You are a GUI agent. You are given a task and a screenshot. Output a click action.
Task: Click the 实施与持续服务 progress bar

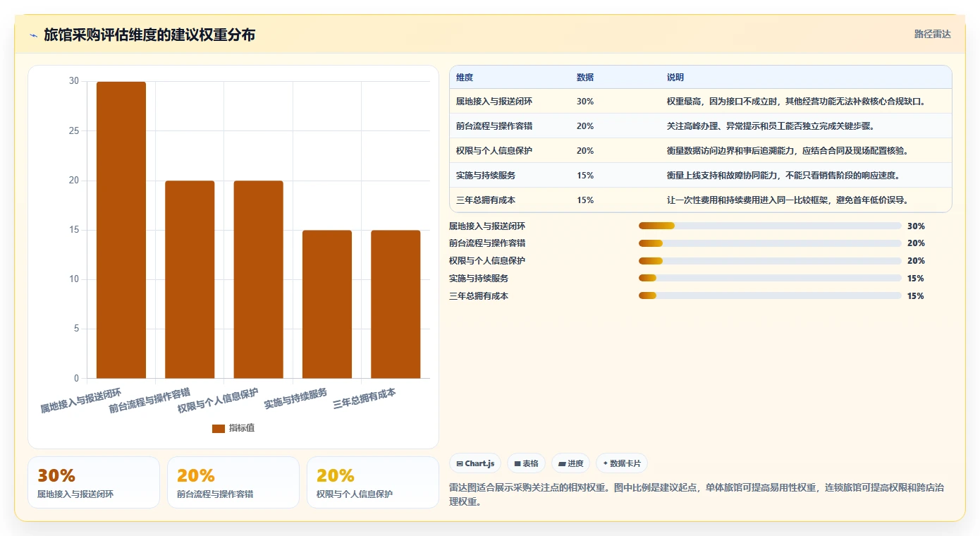tap(770, 278)
